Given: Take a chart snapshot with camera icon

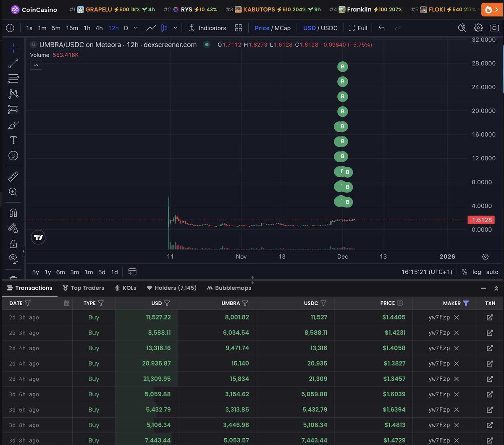Looking at the screenshot, I should (x=494, y=28).
